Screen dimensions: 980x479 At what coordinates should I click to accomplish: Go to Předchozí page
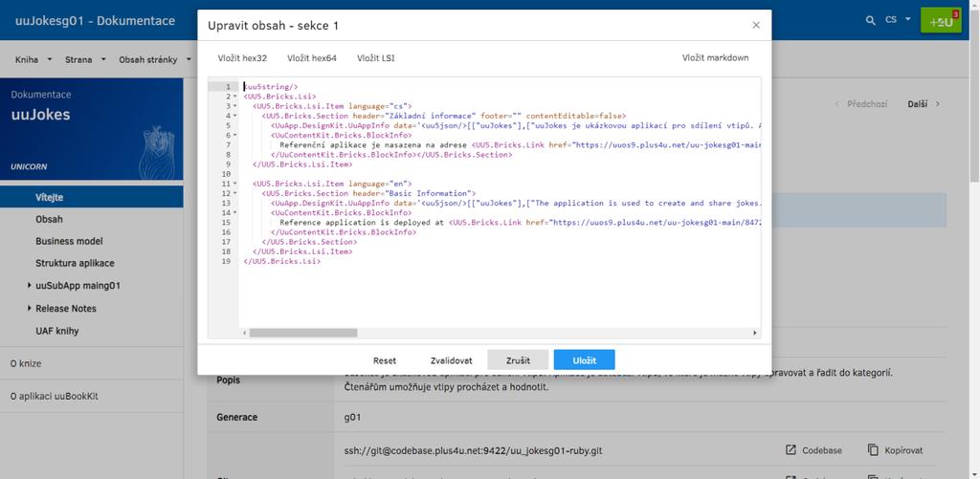point(860,103)
